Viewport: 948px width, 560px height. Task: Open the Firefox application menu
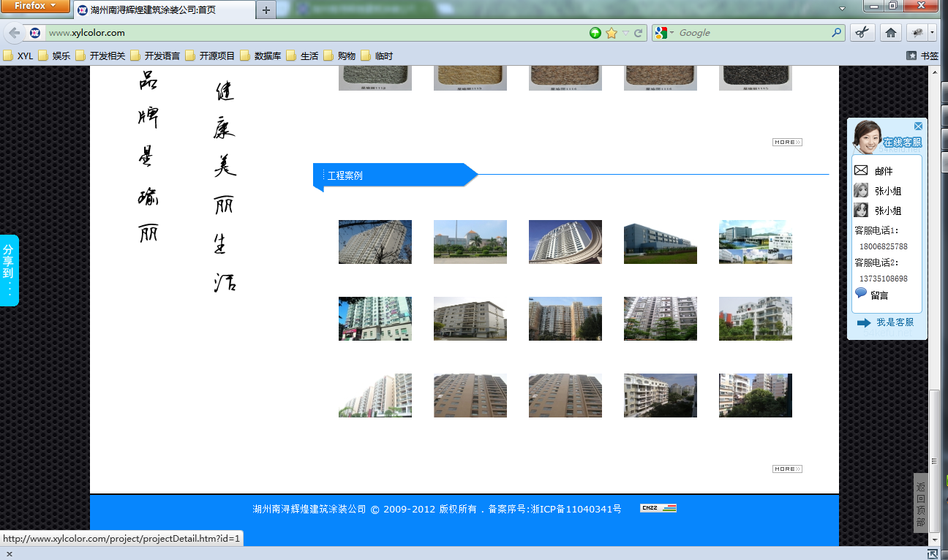(x=36, y=6)
